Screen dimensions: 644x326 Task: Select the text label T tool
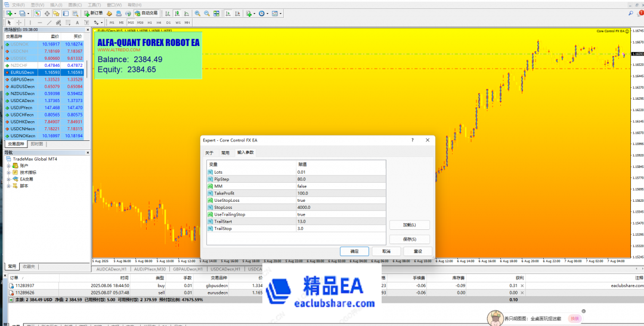(86, 22)
